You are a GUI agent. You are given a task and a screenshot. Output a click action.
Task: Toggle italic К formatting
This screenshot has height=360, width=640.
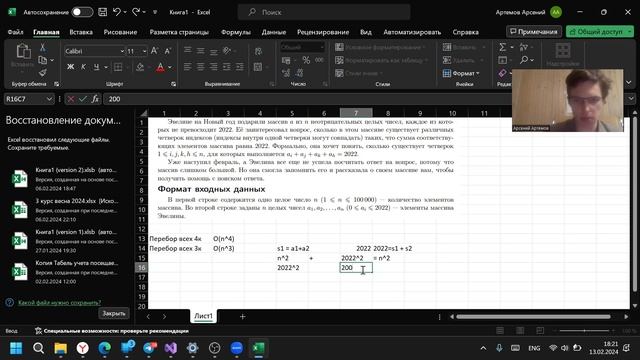[x=83, y=67]
